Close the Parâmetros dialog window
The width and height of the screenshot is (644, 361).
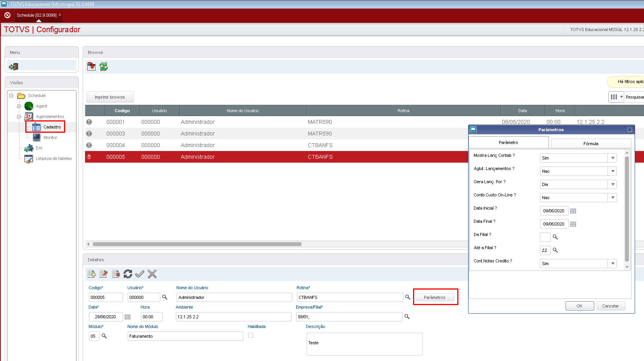[x=629, y=130]
